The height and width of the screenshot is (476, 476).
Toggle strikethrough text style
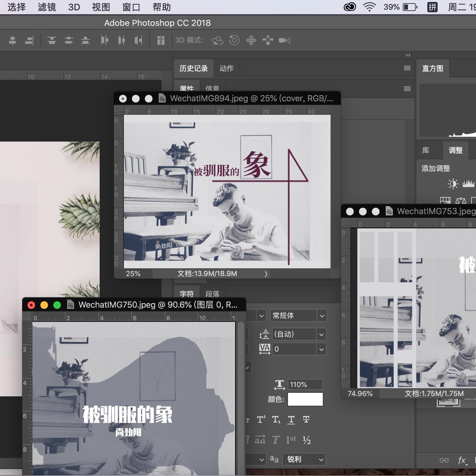(306, 419)
